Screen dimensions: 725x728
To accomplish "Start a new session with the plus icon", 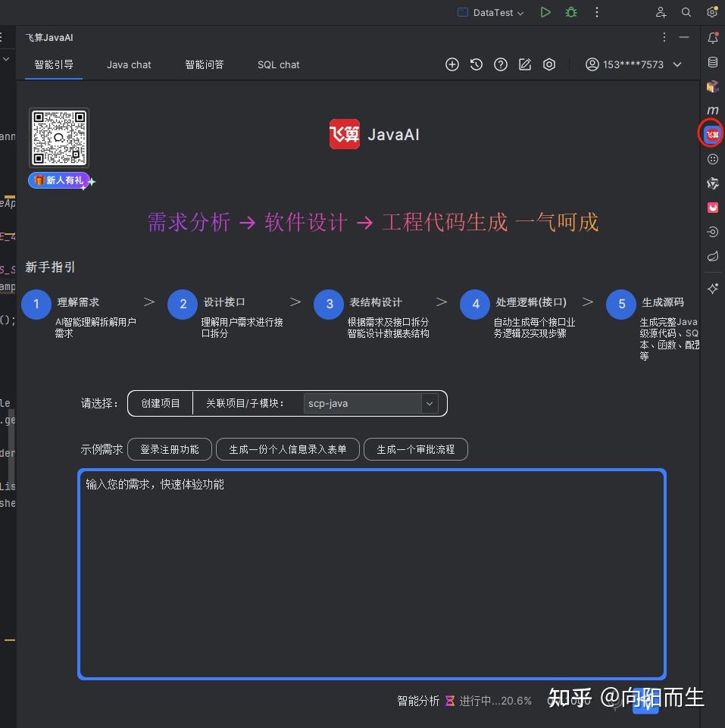I will click(452, 64).
